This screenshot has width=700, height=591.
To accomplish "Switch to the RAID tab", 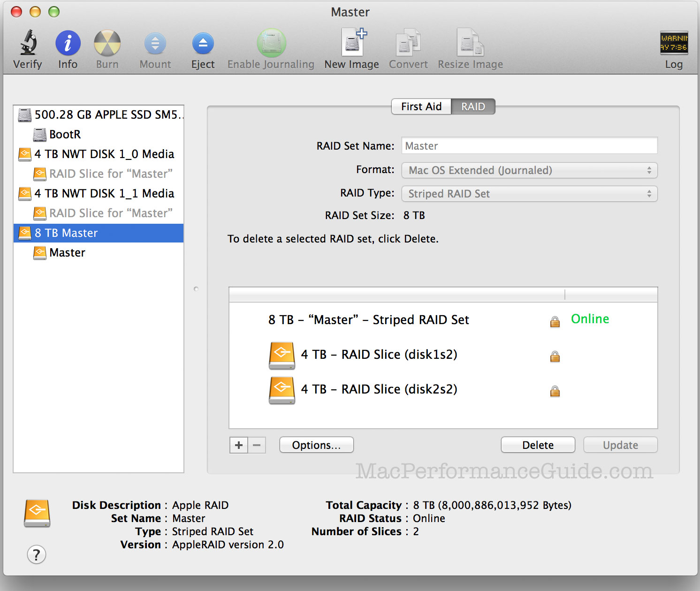I will 473,106.
